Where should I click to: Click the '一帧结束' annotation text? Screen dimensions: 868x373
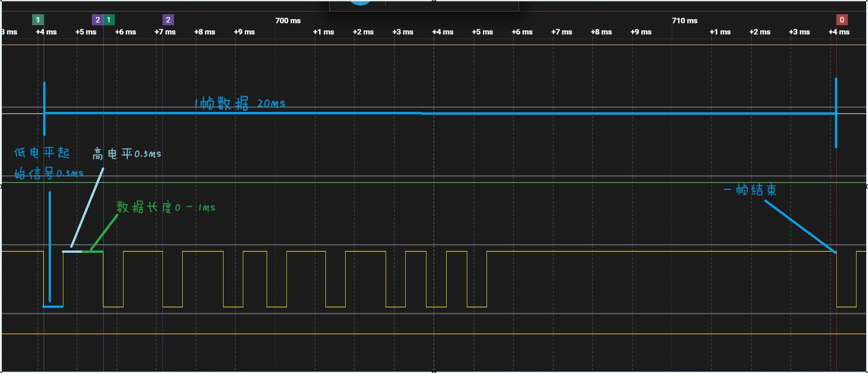[750, 190]
